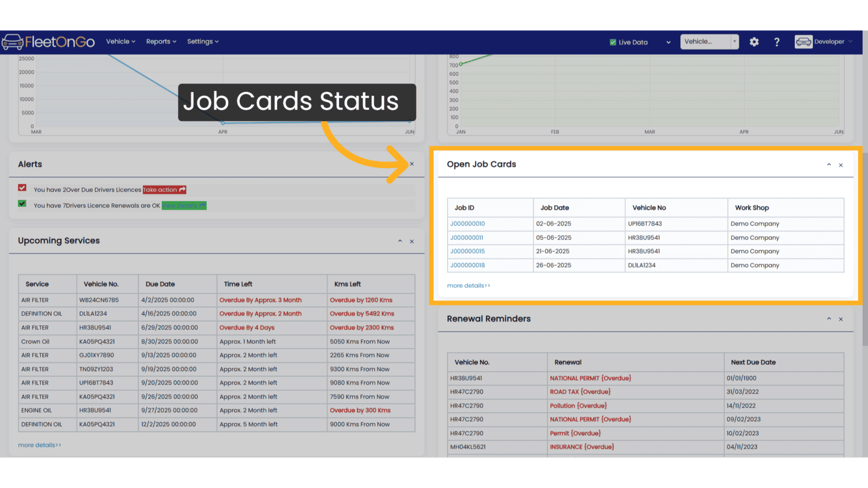Select the ENGINE OIL service row
The width and height of the screenshot is (868, 488).
pos(217,410)
